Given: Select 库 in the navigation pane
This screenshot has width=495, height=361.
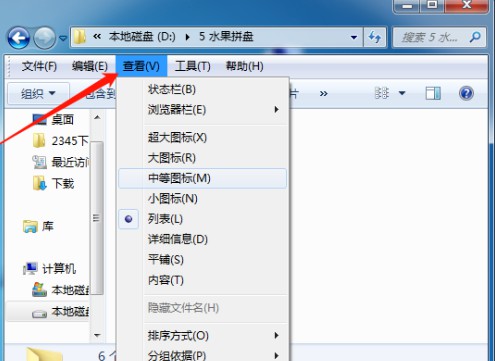Looking at the screenshot, I should [38, 226].
